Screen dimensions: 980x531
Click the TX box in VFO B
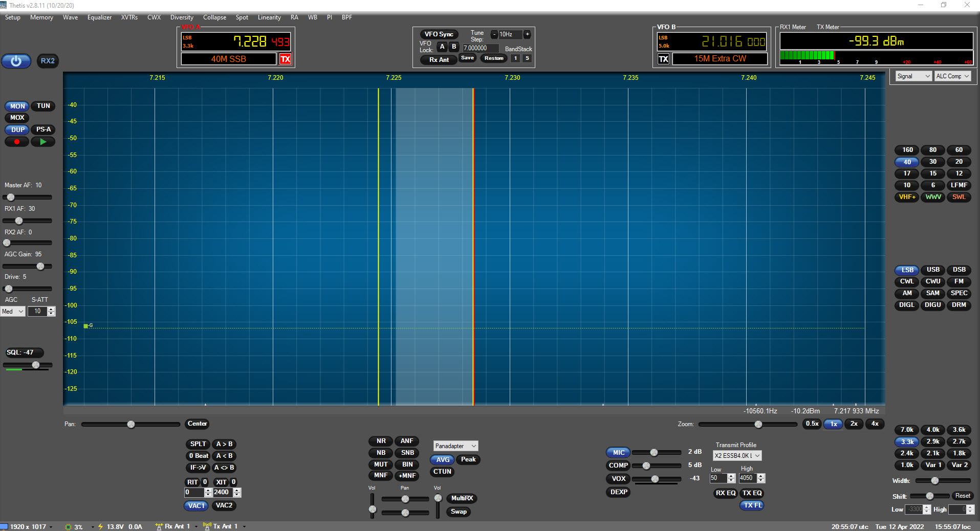point(663,59)
